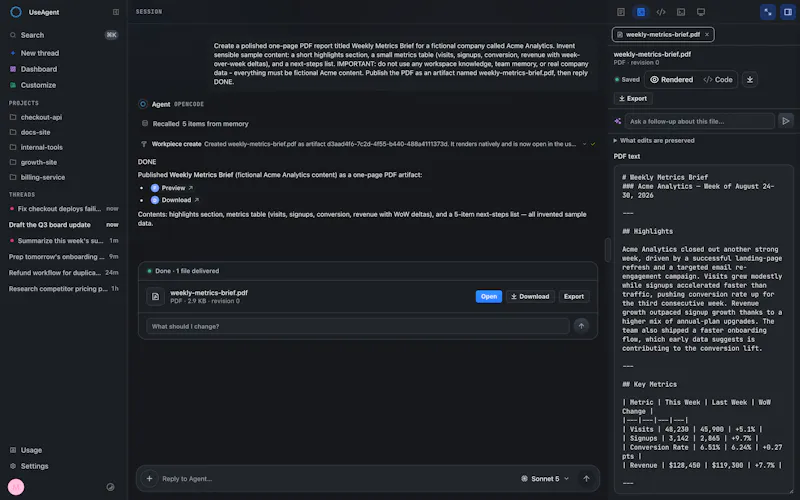Click Export in the delivered file card
This screenshot has height=500, width=800.
573,296
